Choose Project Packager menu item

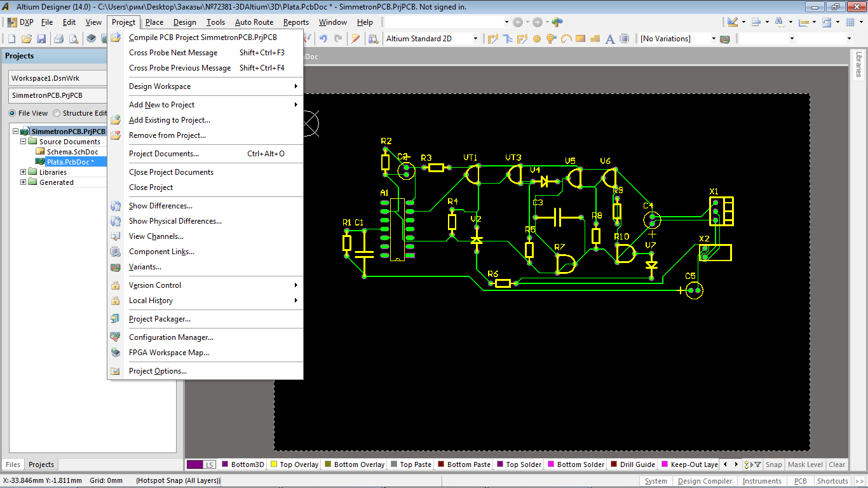(205, 319)
